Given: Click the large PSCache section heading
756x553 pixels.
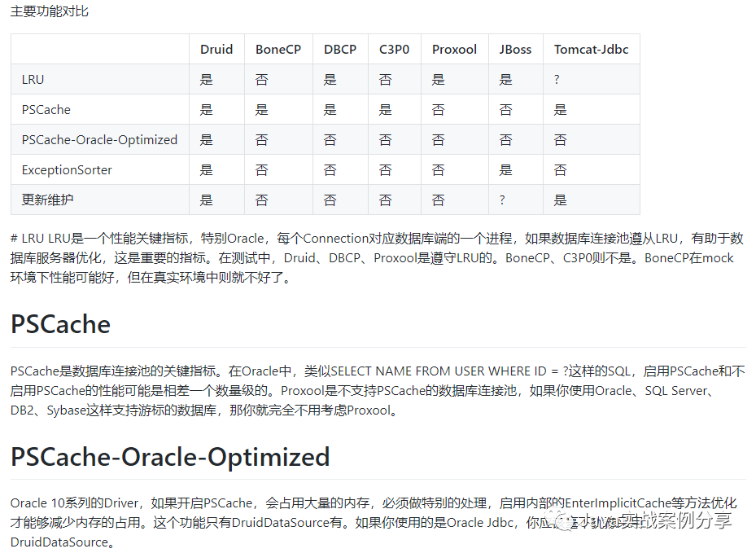Looking at the screenshot, I should coord(61,324).
